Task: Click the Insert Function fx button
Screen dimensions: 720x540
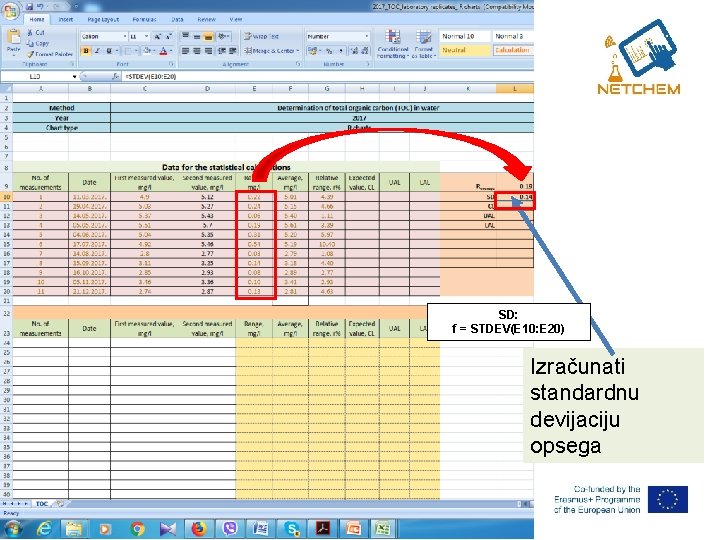Action: tap(115, 76)
